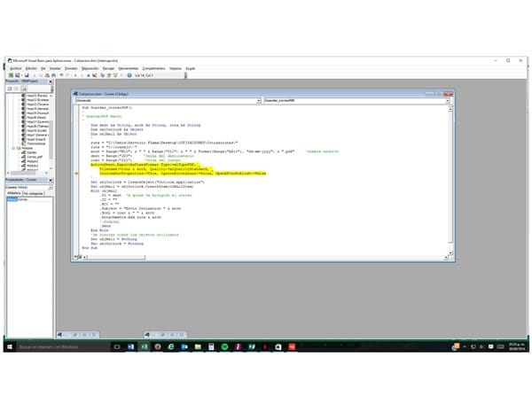532x411 pixels.
Task: Open the Ayuda menu
Action: pyautogui.click(x=191, y=68)
